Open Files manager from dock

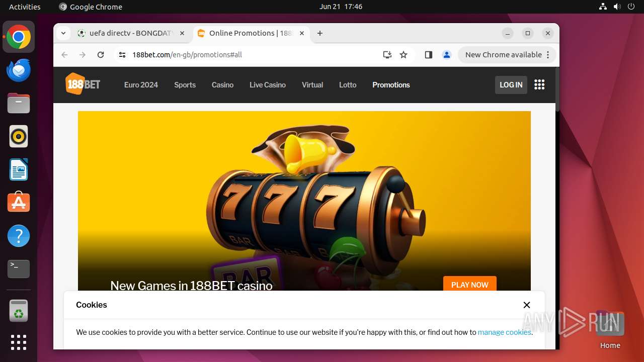[x=19, y=104]
